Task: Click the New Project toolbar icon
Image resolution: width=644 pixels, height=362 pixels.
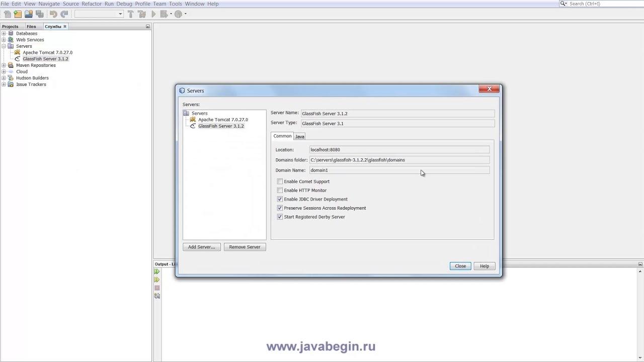Action: coord(18,14)
